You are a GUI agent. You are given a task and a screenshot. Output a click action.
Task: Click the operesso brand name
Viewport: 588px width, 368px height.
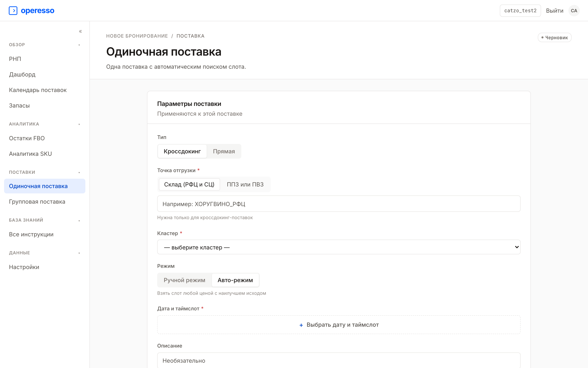38,11
